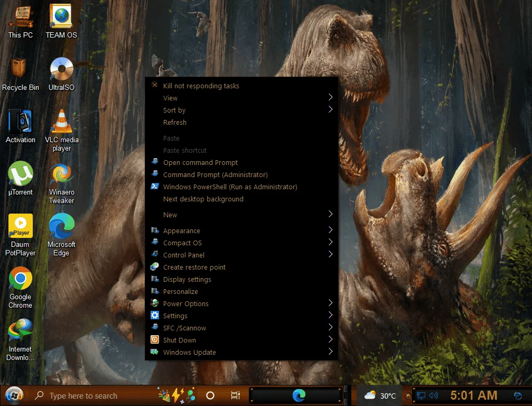Choose Command Prompt (Administrator)

point(241,175)
